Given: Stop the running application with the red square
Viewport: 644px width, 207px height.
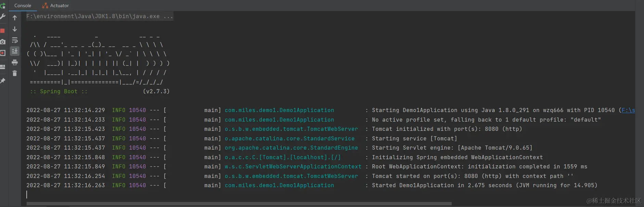Looking at the screenshot, I should pyautogui.click(x=2, y=31).
